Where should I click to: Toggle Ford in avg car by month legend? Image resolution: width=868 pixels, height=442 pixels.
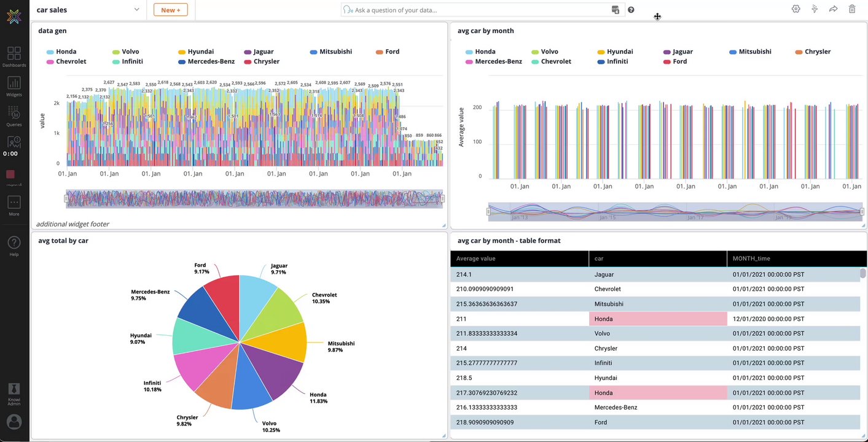675,61
